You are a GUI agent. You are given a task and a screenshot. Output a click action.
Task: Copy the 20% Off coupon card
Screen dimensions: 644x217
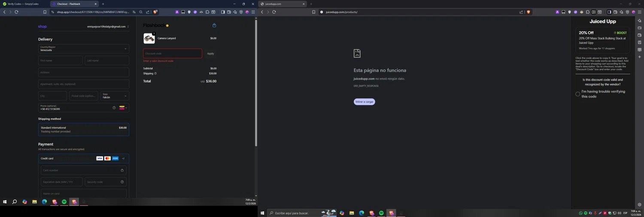click(603, 39)
